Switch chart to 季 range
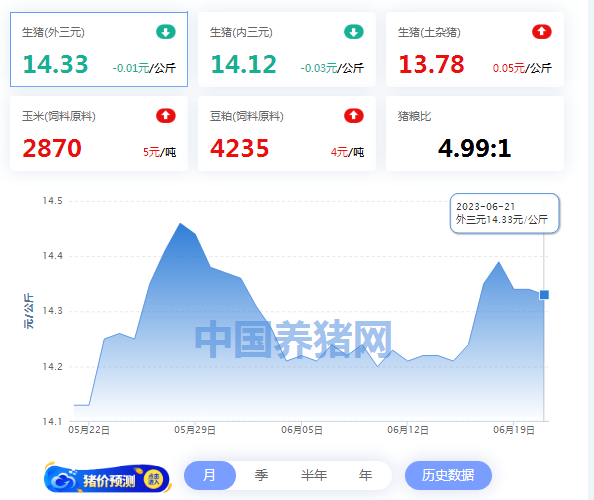The height and width of the screenshot is (500, 594). pos(261,475)
